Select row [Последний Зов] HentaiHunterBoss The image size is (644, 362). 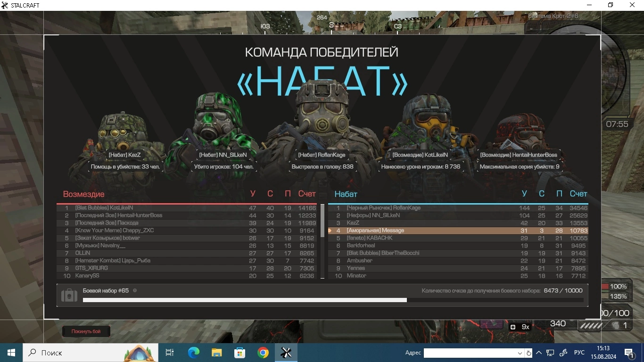coord(187,215)
